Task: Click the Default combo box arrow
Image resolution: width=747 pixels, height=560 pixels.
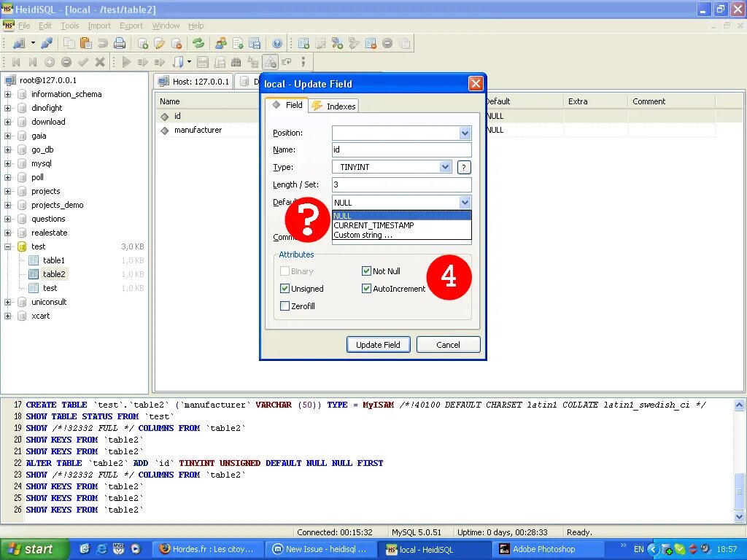Action: 465,203
